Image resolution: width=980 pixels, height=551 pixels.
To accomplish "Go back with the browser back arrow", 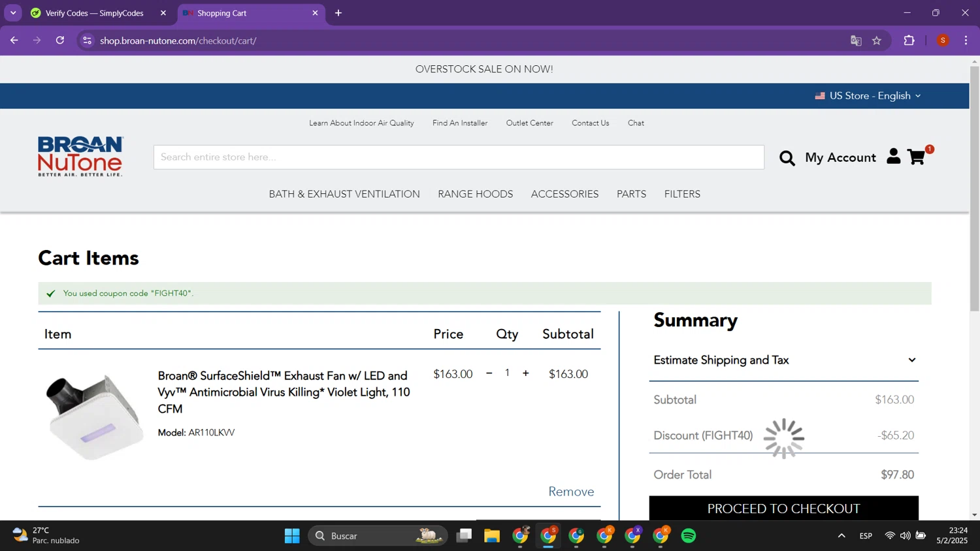I will point(14,40).
